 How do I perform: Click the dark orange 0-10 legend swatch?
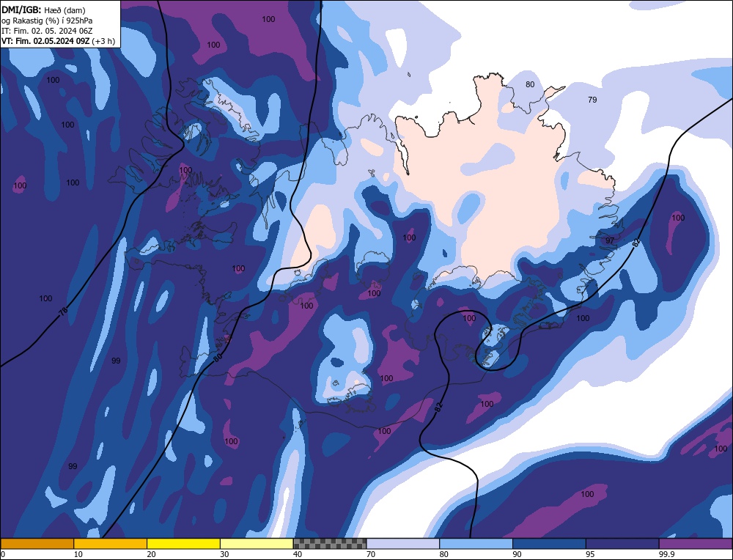click(37, 544)
